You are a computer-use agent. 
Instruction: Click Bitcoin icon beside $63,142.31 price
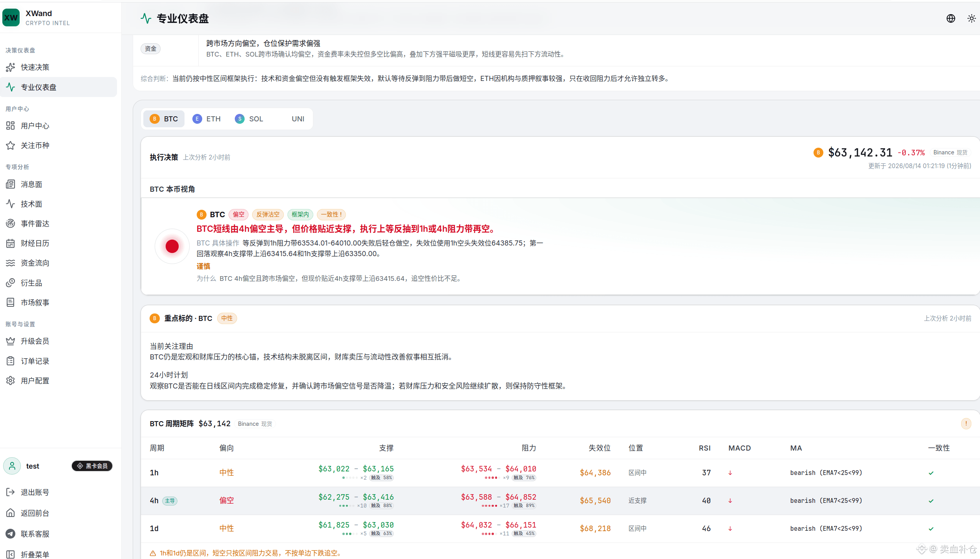(818, 152)
